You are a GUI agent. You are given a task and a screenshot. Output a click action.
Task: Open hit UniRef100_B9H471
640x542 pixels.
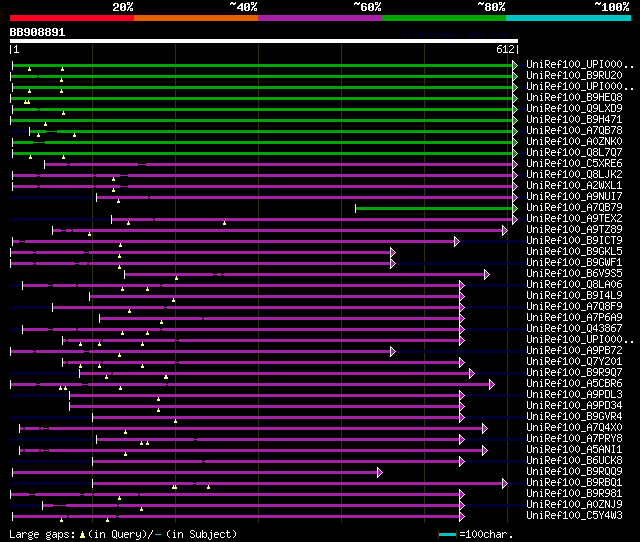pyautogui.click(x=574, y=120)
